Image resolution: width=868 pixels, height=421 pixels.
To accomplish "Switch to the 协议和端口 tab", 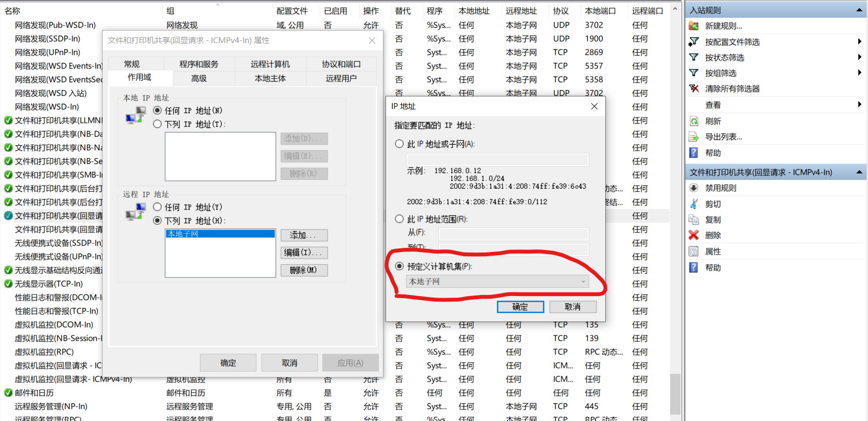I will [341, 64].
